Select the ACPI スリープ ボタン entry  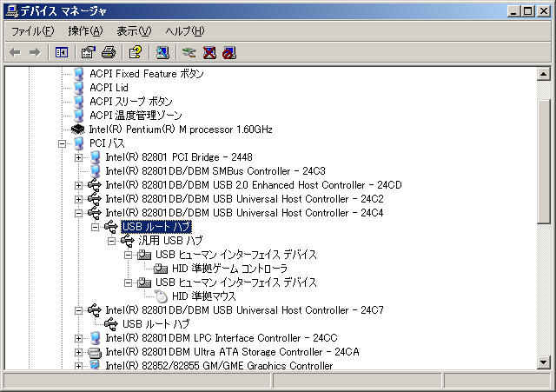(x=131, y=102)
